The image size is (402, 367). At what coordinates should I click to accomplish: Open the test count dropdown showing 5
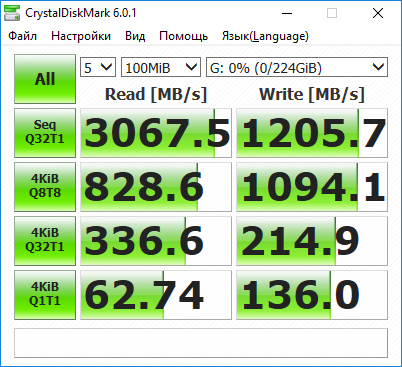98,67
